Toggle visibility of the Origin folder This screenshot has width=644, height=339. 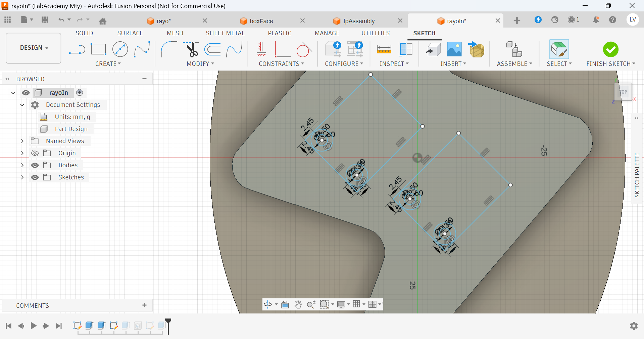click(35, 153)
